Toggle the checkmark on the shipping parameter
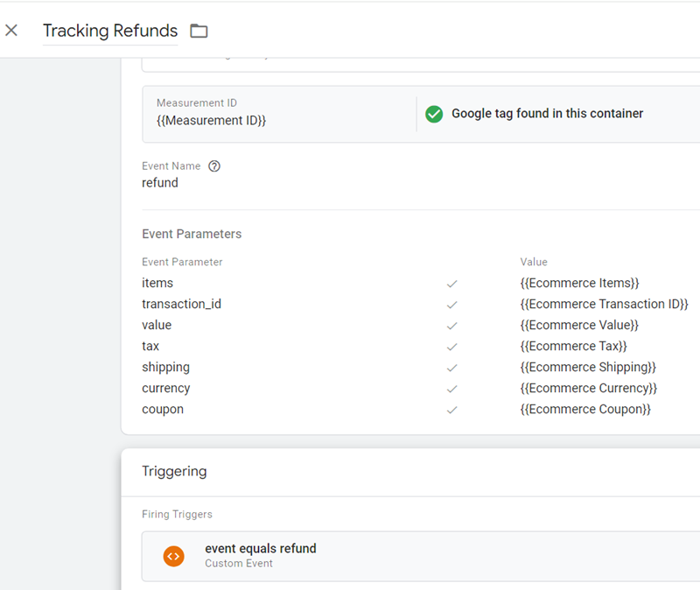 click(x=452, y=367)
